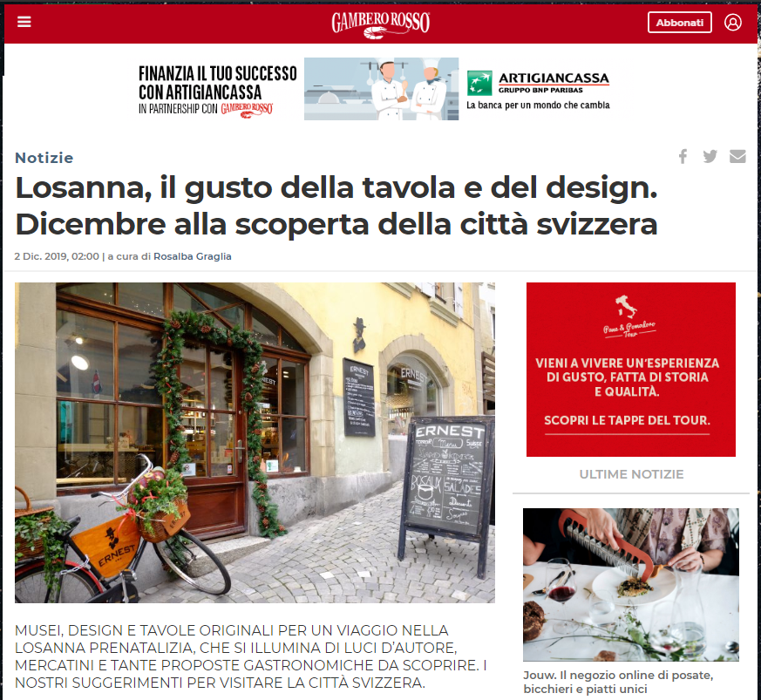Open the Ernest shop main article photo

click(255, 443)
